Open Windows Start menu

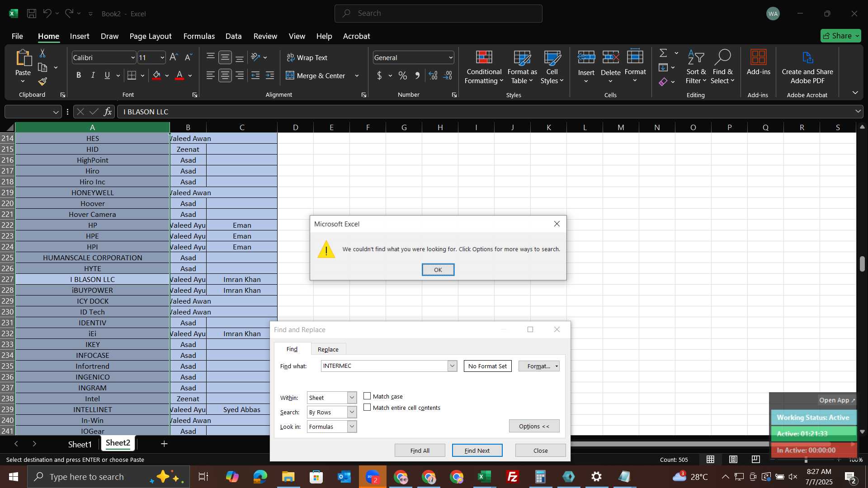13,477
